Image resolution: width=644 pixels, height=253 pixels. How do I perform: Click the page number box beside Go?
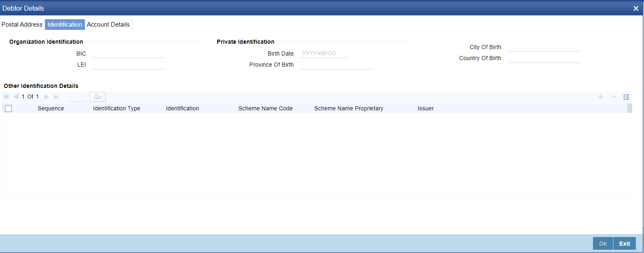77,97
